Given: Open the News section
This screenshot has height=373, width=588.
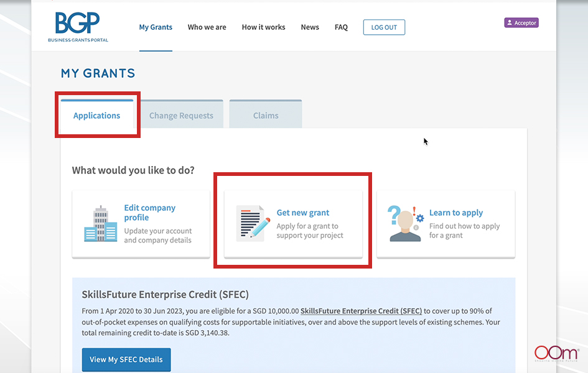Looking at the screenshot, I should [x=310, y=27].
